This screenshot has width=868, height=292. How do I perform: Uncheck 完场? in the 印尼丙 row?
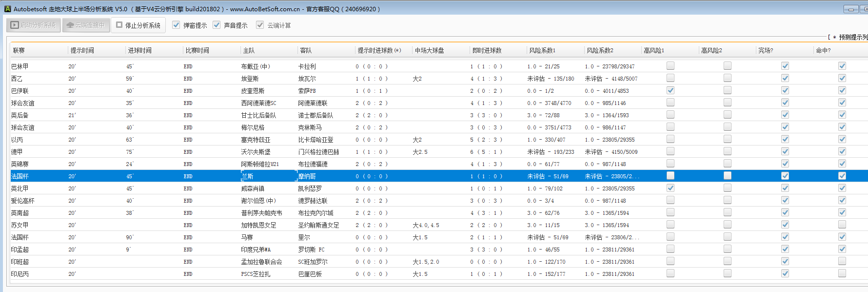click(785, 273)
